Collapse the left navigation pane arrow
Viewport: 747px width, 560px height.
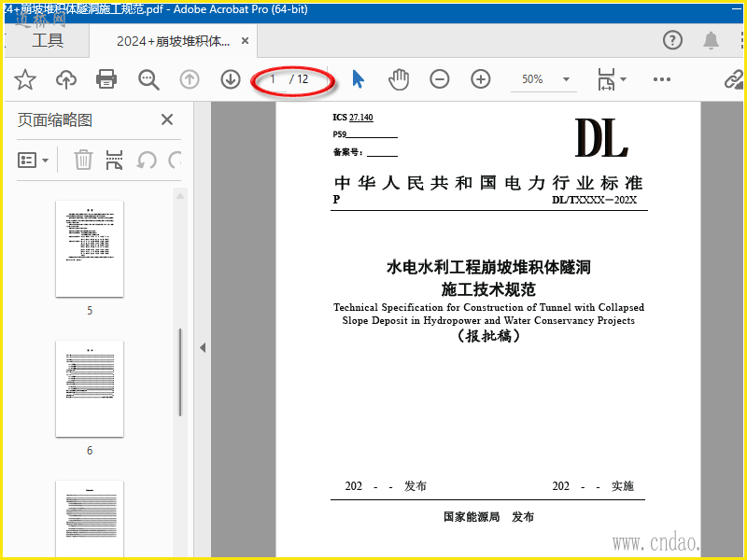tap(203, 347)
